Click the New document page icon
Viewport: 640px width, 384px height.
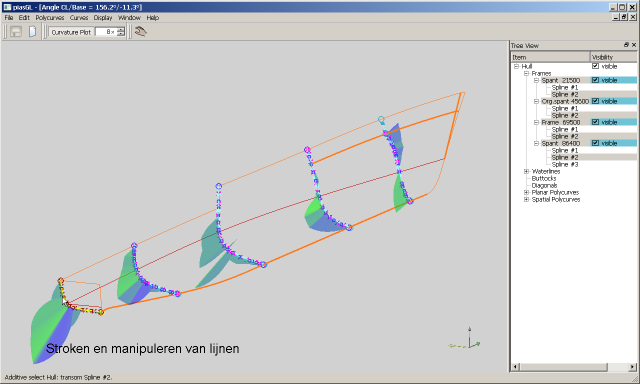(33, 32)
